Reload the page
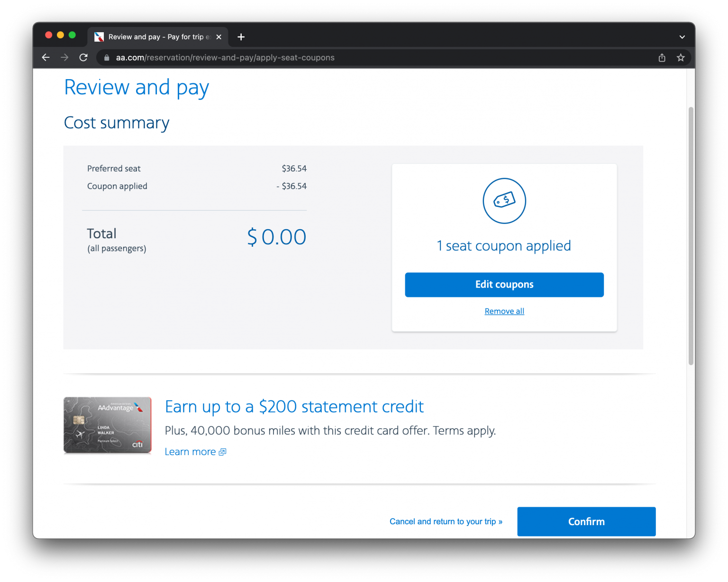Image resolution: width=728 pixels, height=582 pixels. coord(83,57)
